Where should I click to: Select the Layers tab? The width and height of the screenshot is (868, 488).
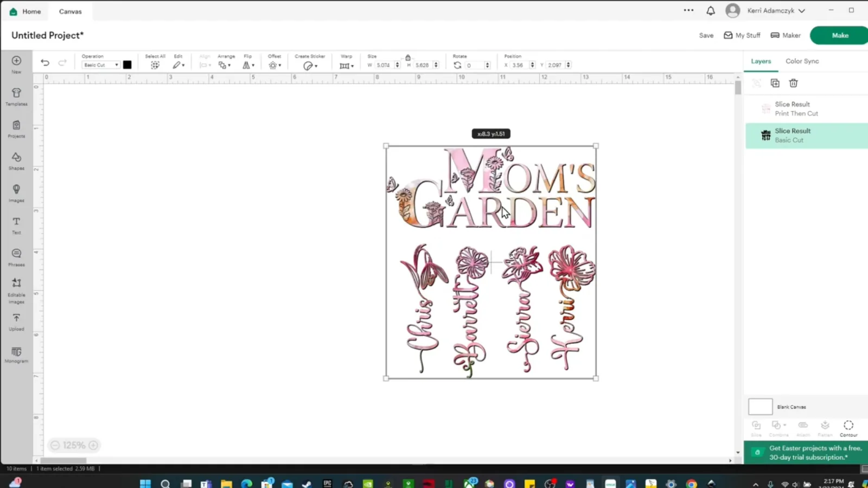[761, 61]
